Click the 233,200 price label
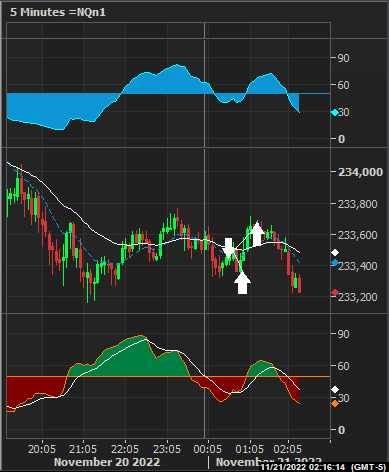389x472 pixels. coord(358,297)
